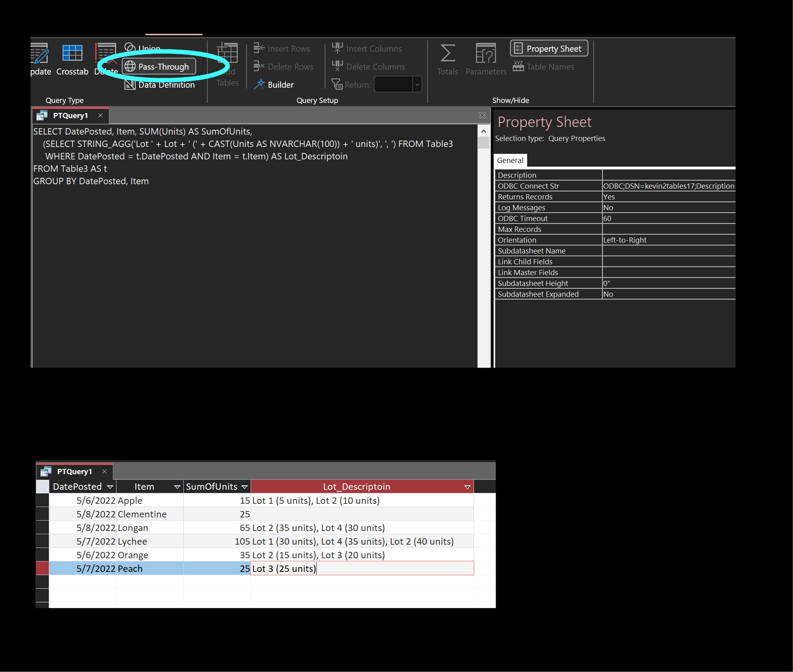Expand the Lot_Descriptoin column dropdown
This screenshot has height=672, width=793.
pyautogui.click(x=467, y=487)
